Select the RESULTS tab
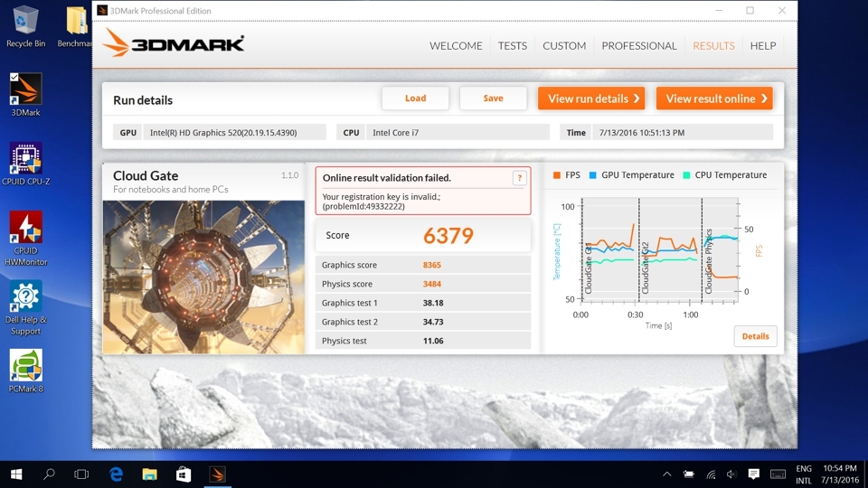Screen dimensions: 868x488 coord(713,46)
